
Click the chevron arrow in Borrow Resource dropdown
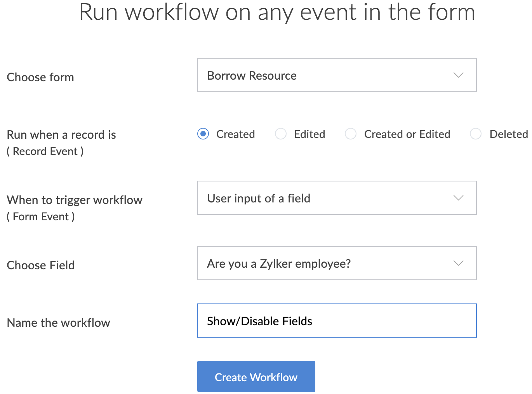[458, 75]
